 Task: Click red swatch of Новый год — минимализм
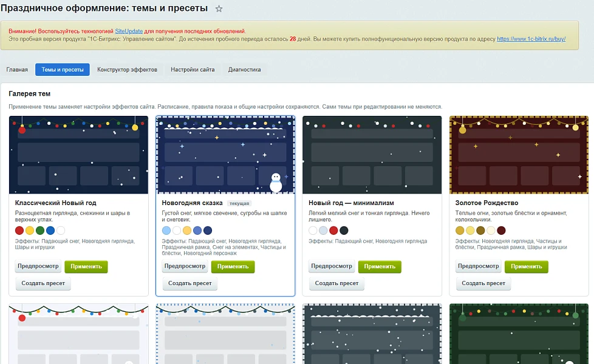(x=333, y=231)
